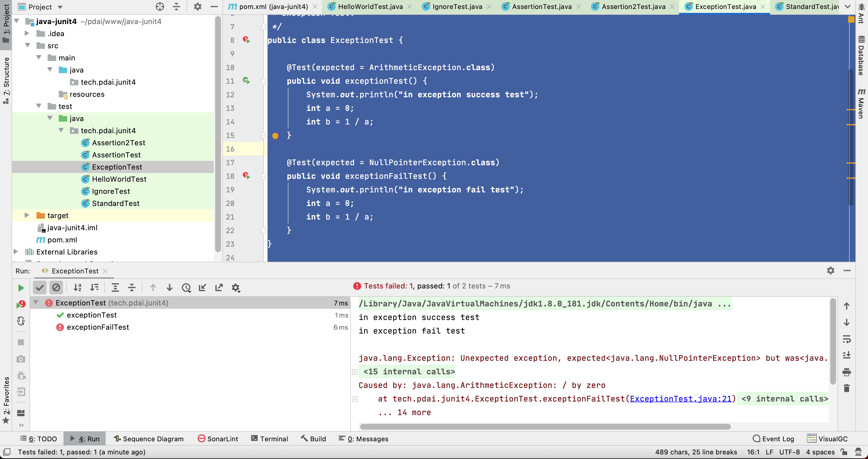
Task: Click Expand All icon in test results
Action: point(115,288)
